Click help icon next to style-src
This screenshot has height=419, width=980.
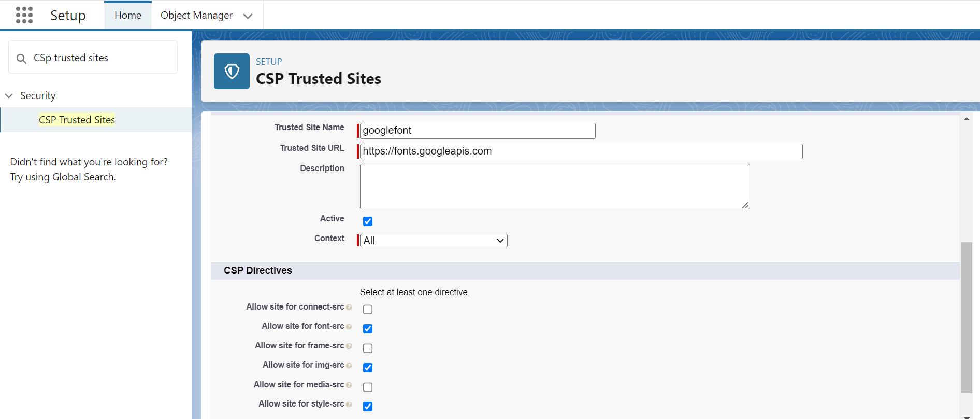(349, 404)
